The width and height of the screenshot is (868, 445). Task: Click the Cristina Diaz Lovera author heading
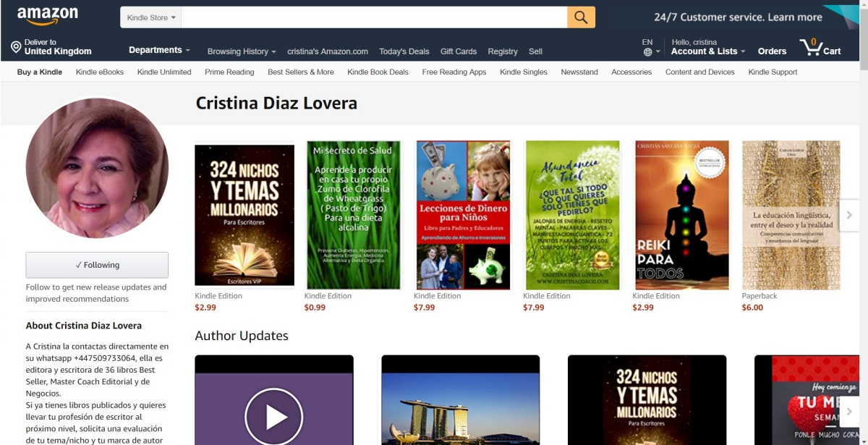pyautogui.click(x=276, y=103)
